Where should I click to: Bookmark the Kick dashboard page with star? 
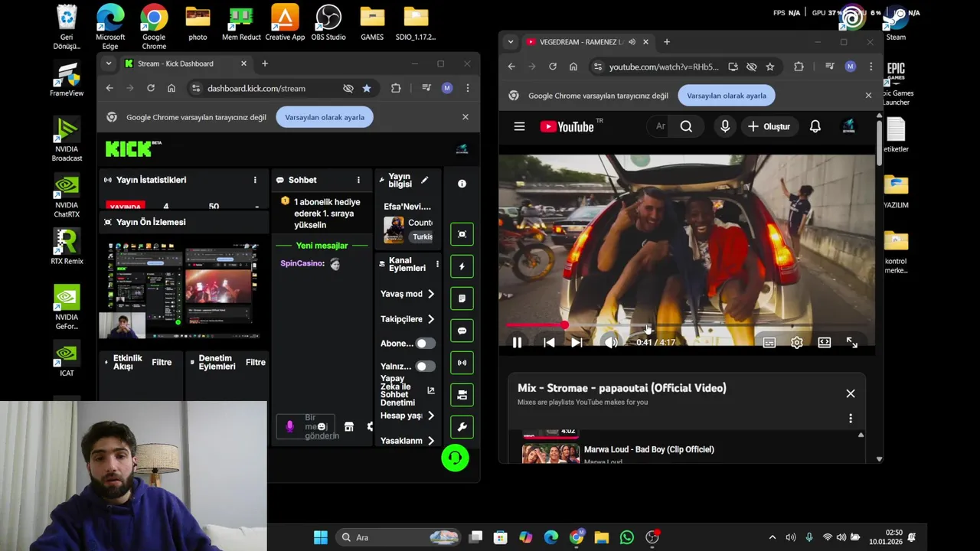367,88
